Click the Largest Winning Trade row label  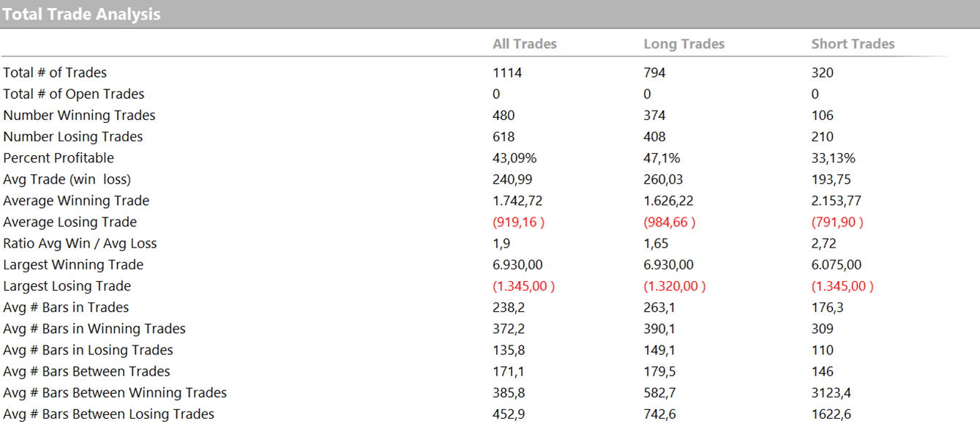73,264
